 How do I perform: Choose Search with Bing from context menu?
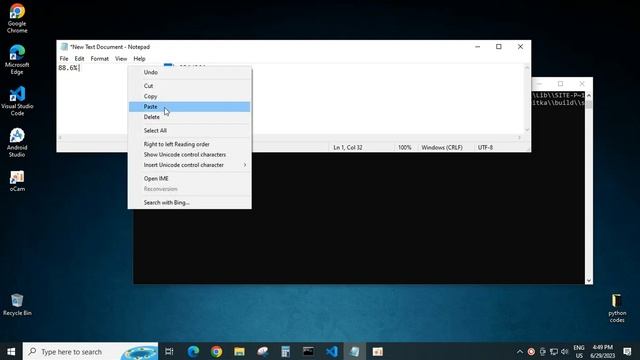click(x=189, y=202)
